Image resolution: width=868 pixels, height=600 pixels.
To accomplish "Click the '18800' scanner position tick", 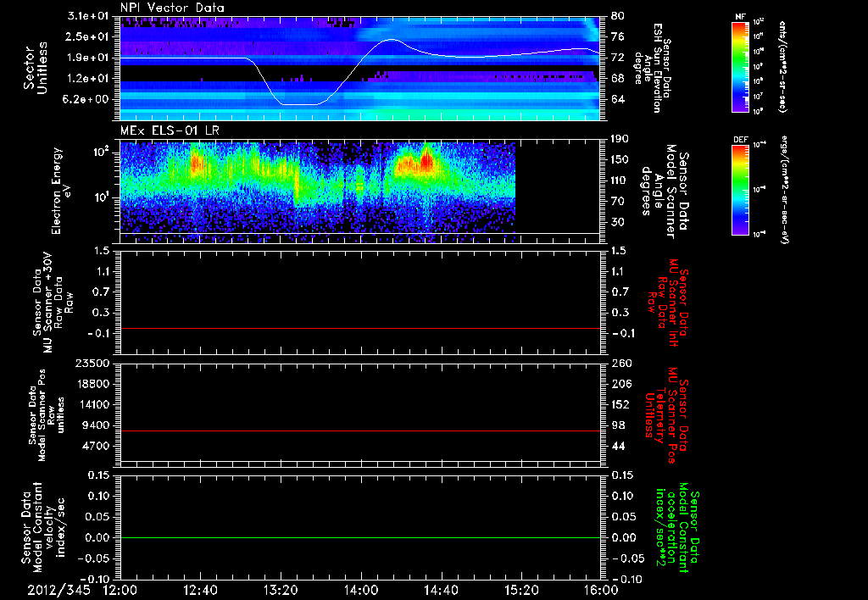I will point(92,384).
